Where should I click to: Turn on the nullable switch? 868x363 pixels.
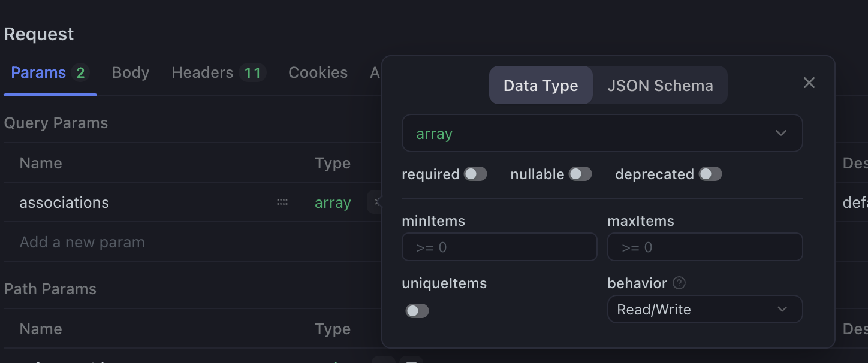click(580, 174)
